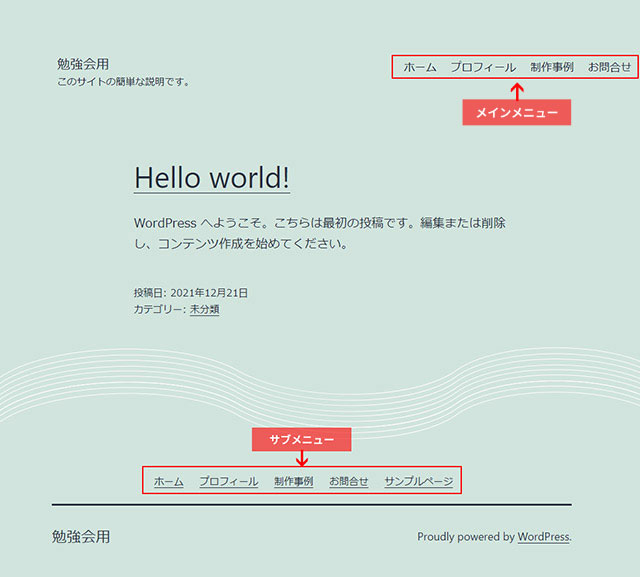The image size is (640, 577).
Task: Click the label カテゴリー:
Action: pos(160,309)
